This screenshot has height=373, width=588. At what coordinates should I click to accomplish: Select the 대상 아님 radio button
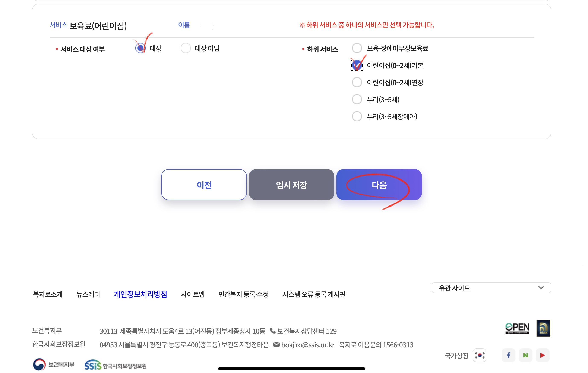click(186, 48)
